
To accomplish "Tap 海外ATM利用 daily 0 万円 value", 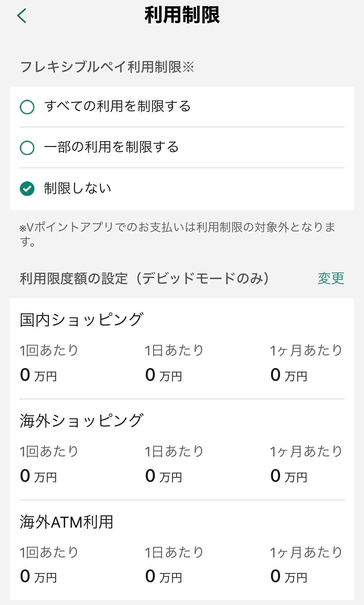I will 164,577.
